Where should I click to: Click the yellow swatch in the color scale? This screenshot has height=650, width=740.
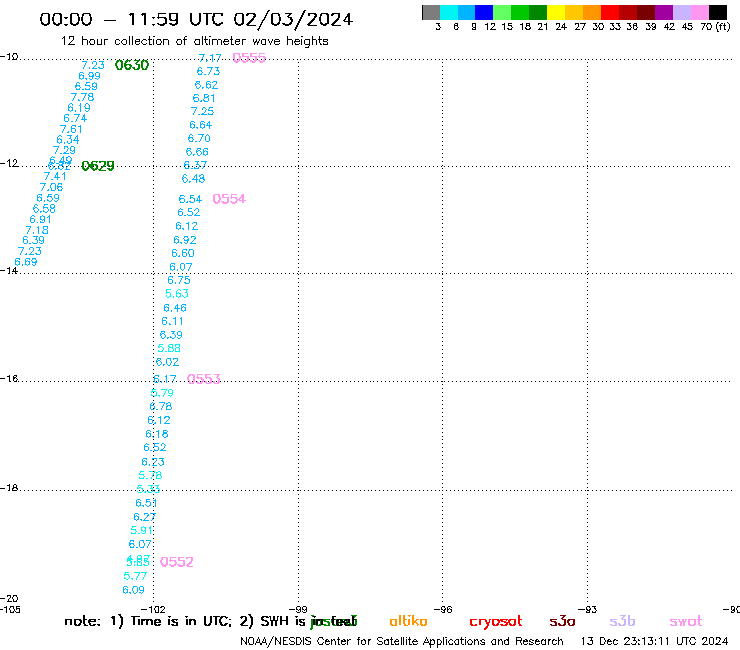coord(556,12)
